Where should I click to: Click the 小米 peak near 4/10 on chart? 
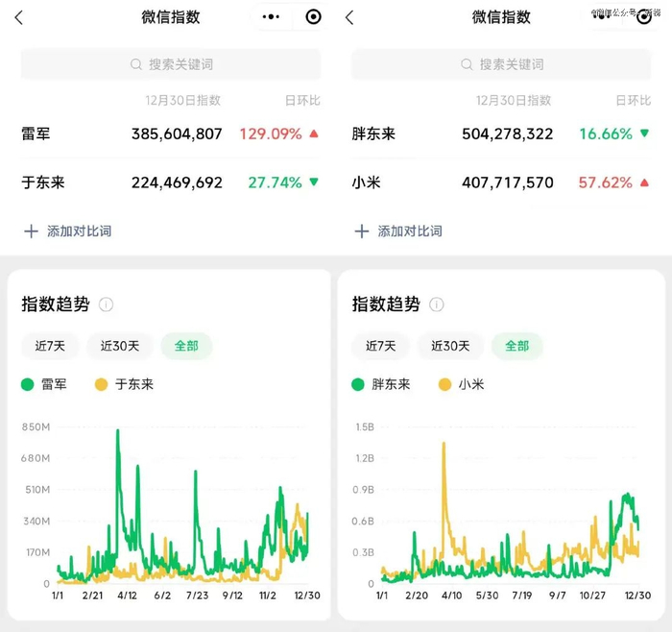tap(444, 443)
